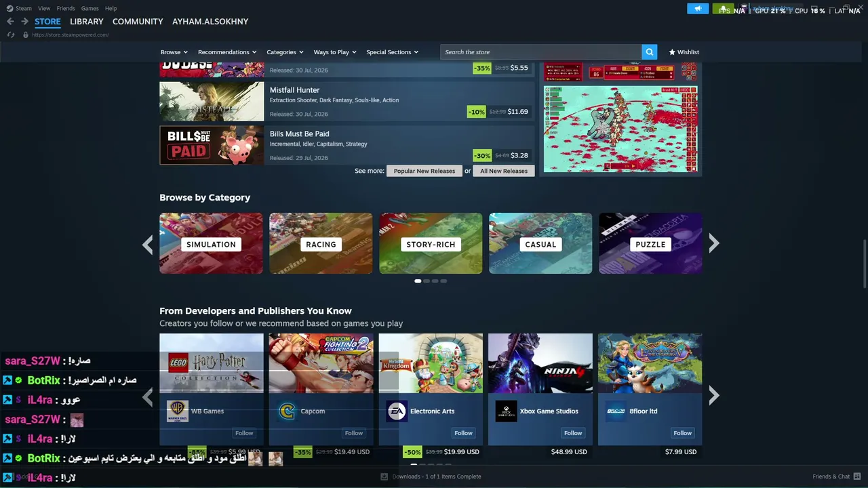Click the page vertical scrollbar thumb
The image size is (868, 488).
tap(865, 263)
